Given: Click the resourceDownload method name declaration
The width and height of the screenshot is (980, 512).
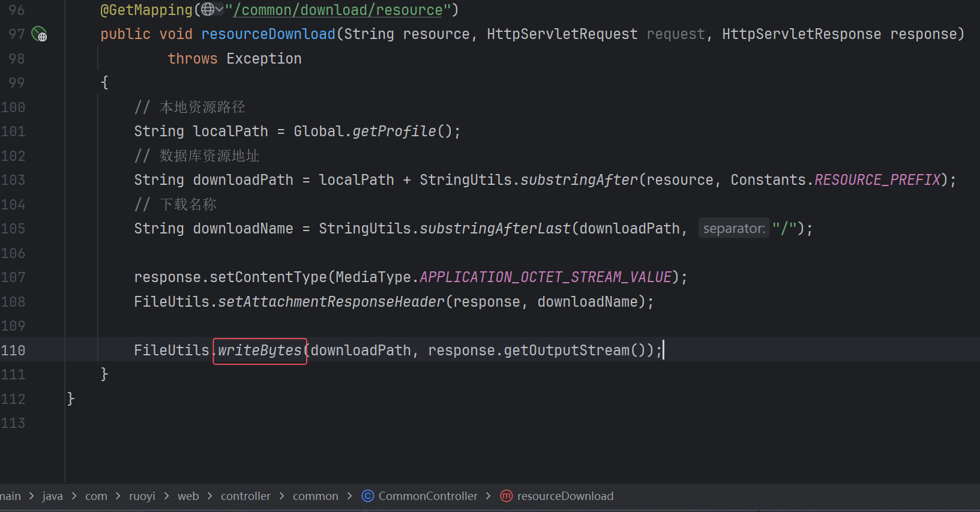Looking at the screenshot, I should (268, 34).
